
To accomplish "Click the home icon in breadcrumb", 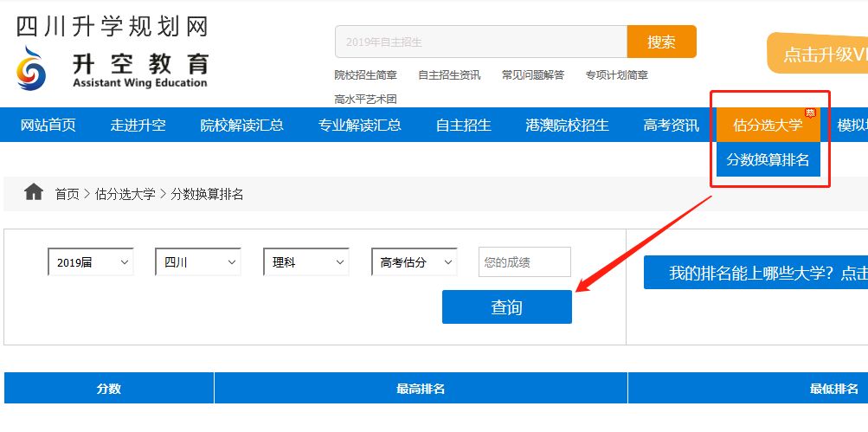I will [x=34, y=192].
